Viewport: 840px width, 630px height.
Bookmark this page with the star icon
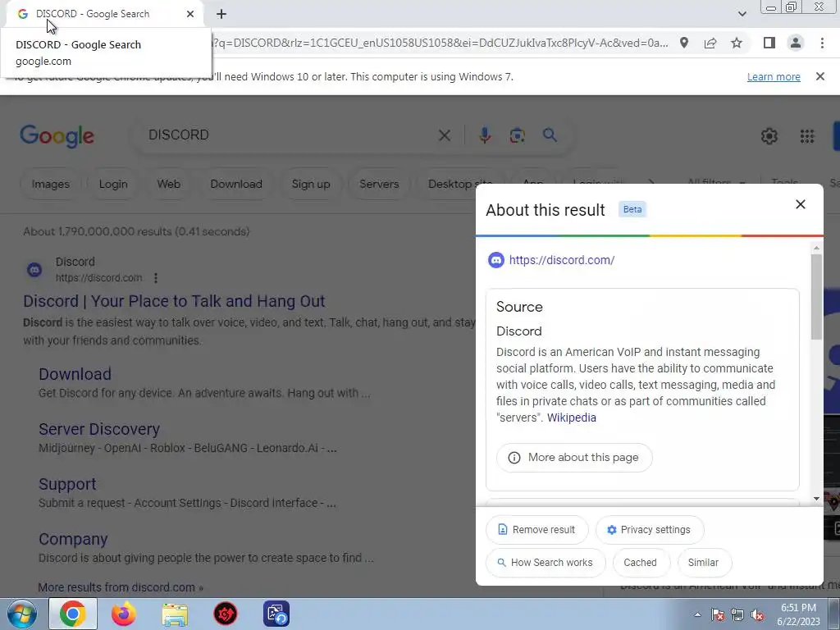(737, 43)
